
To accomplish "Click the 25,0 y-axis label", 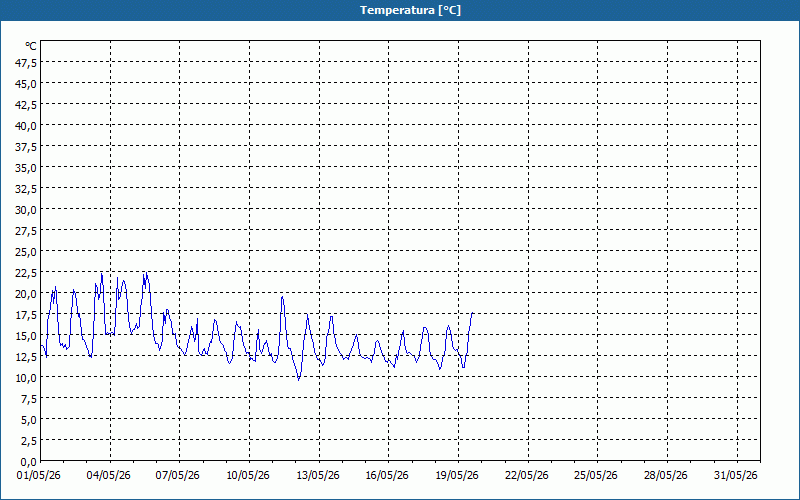I will pos(27,252).
